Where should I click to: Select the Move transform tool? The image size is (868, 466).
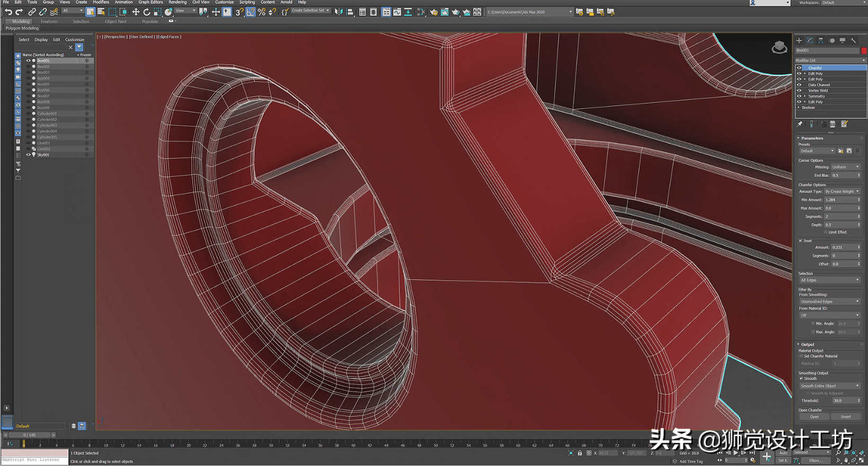coord(136,12)
